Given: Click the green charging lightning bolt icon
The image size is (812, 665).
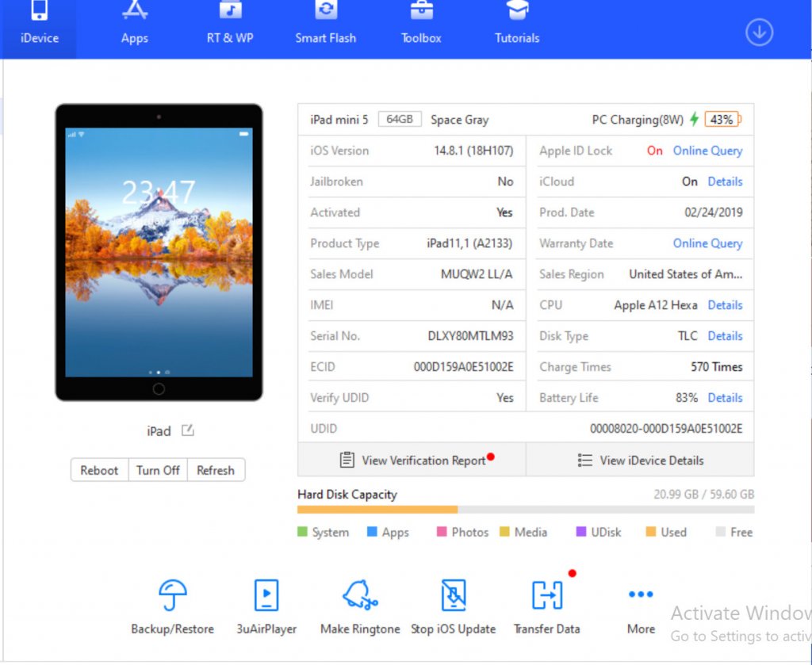Looking at the screenshot, I should click(695, 119).
